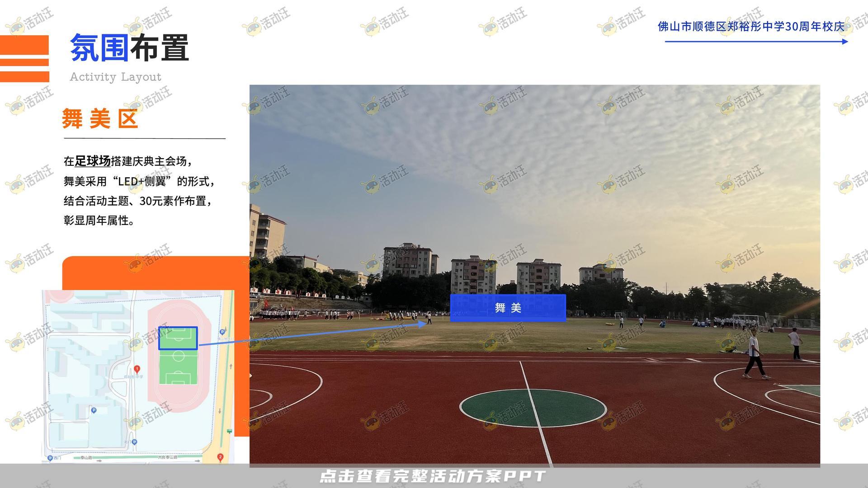Viewport: 868px width, 488px height.
Task: Click red map marker number 1
Action: pyautogui.click(x=137, y=369)
